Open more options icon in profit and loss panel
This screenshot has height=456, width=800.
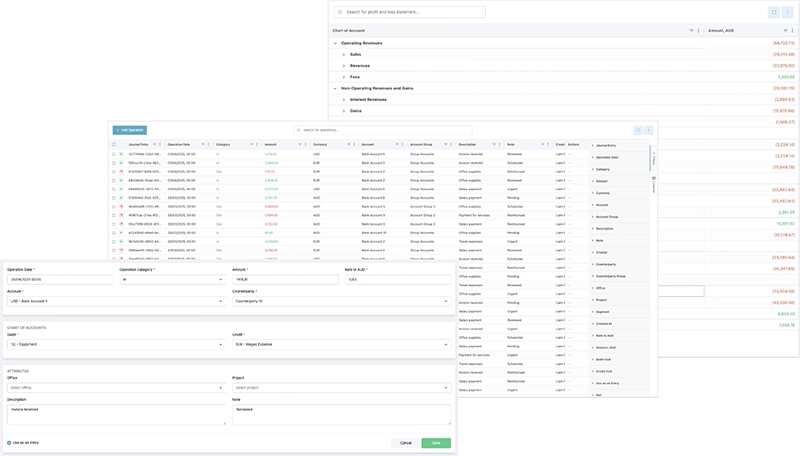pos(787,12)
